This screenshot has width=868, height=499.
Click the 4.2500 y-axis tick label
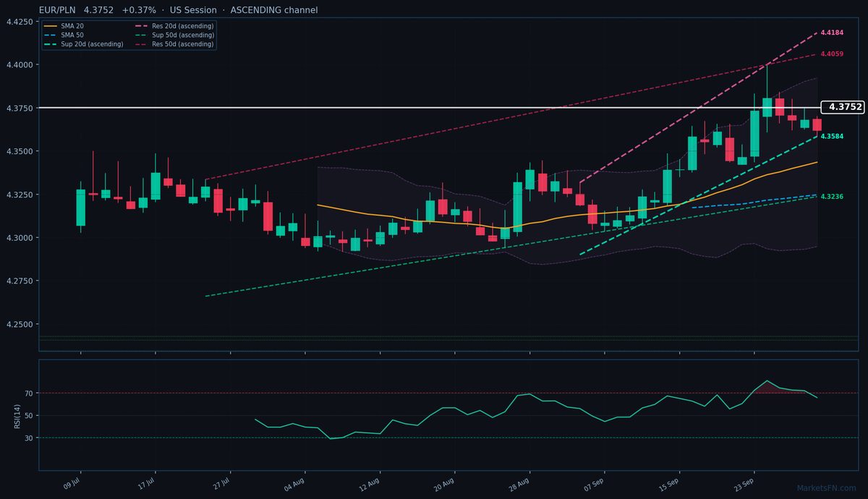point(19,324)
